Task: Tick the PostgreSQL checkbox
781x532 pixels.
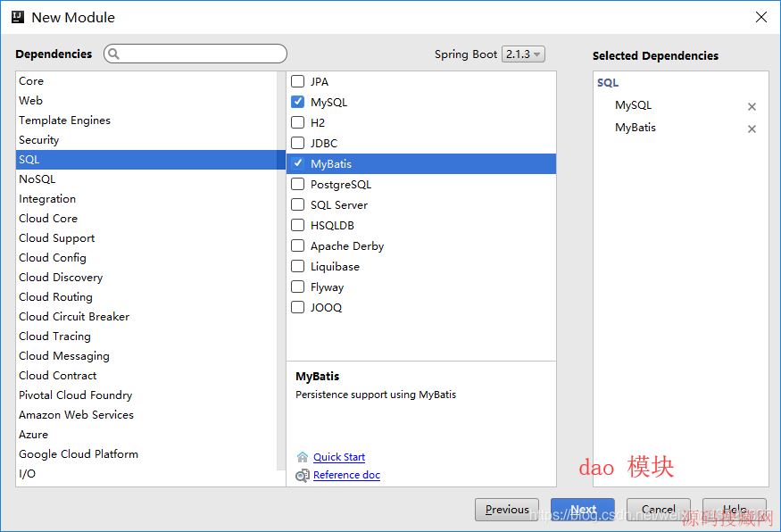Action: click(x=298, y=185)
